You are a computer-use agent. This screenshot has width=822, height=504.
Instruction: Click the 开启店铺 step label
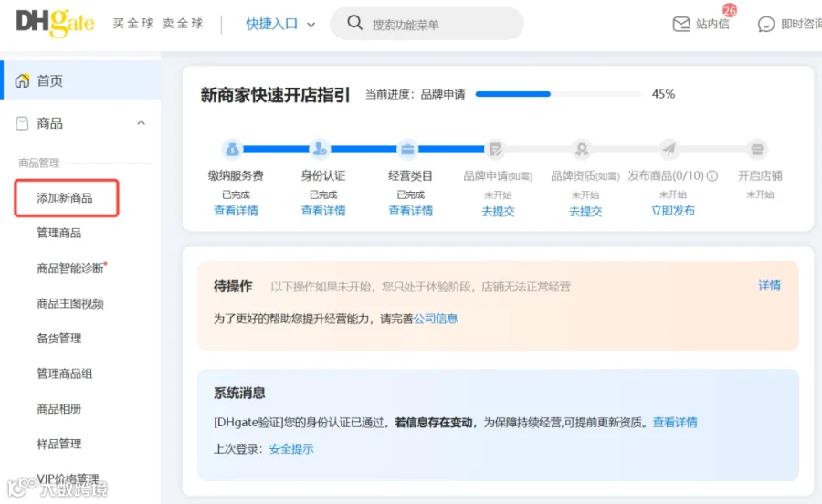pos(760,175)
